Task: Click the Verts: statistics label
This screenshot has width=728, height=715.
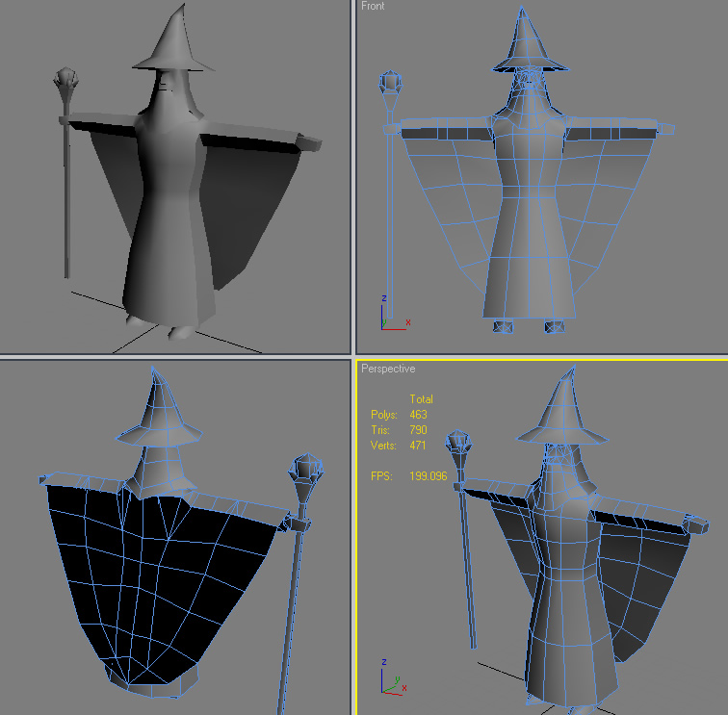Action: point(383,445)
